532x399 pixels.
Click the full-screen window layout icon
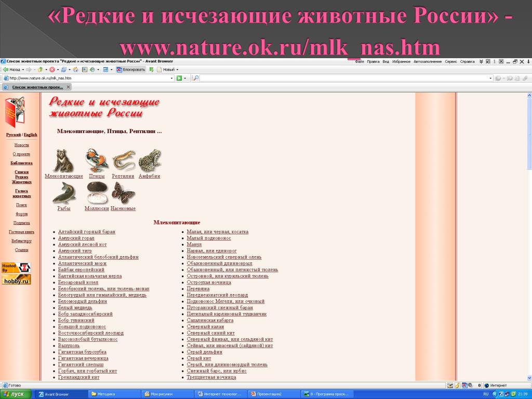pos(105,70)
